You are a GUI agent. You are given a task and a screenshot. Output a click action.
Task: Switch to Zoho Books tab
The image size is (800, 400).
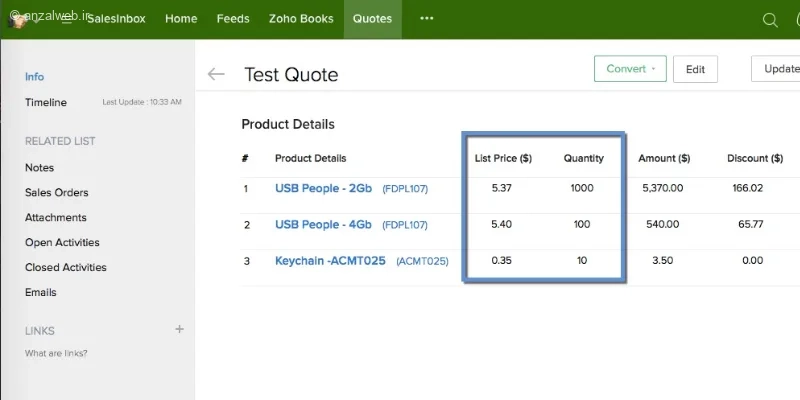pos(301,19)
